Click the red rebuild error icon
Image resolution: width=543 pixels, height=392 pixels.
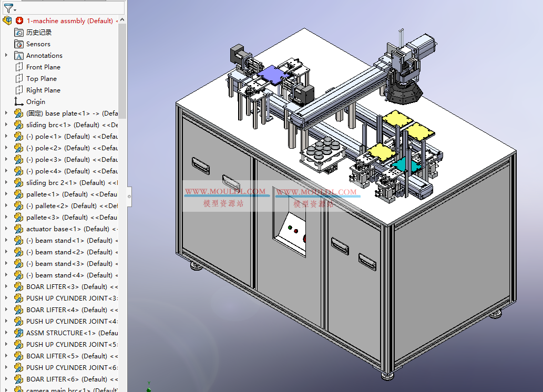tap(19, 21)
